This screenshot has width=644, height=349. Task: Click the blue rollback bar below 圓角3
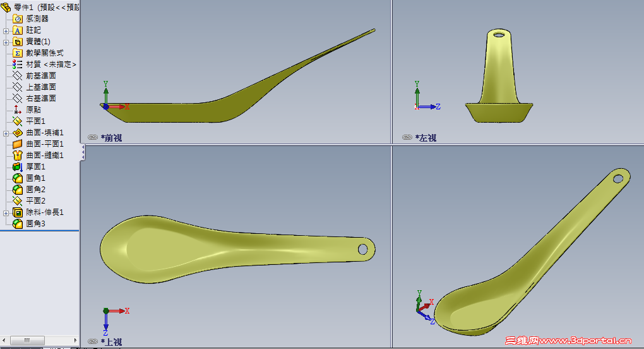(39, 231)
